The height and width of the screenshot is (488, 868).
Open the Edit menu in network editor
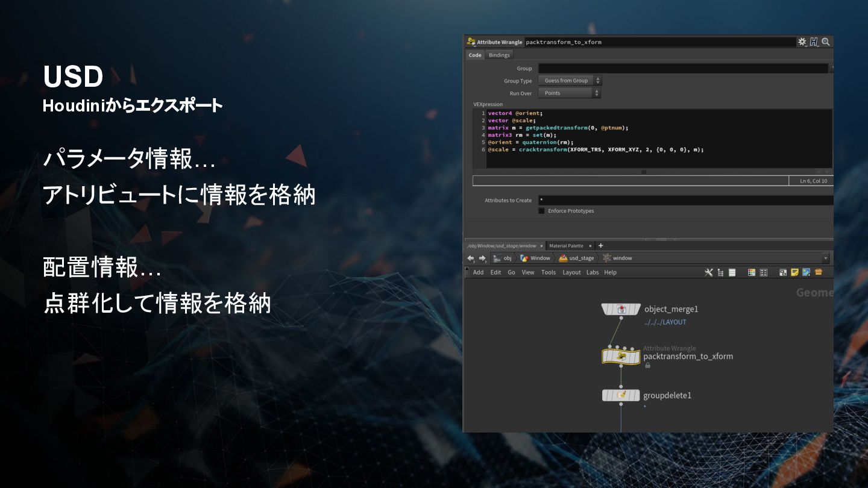coord(495,272)
